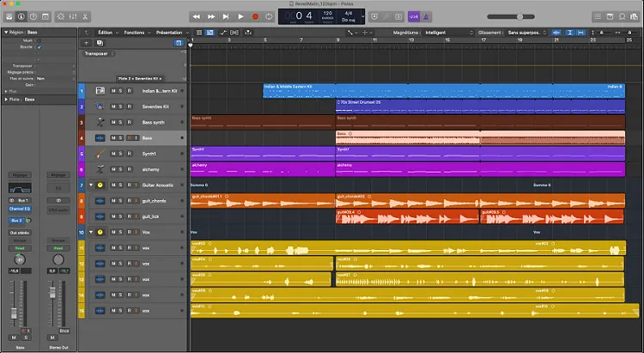Open the Édition menu
The image size is (644, 353).
point(106,33)
